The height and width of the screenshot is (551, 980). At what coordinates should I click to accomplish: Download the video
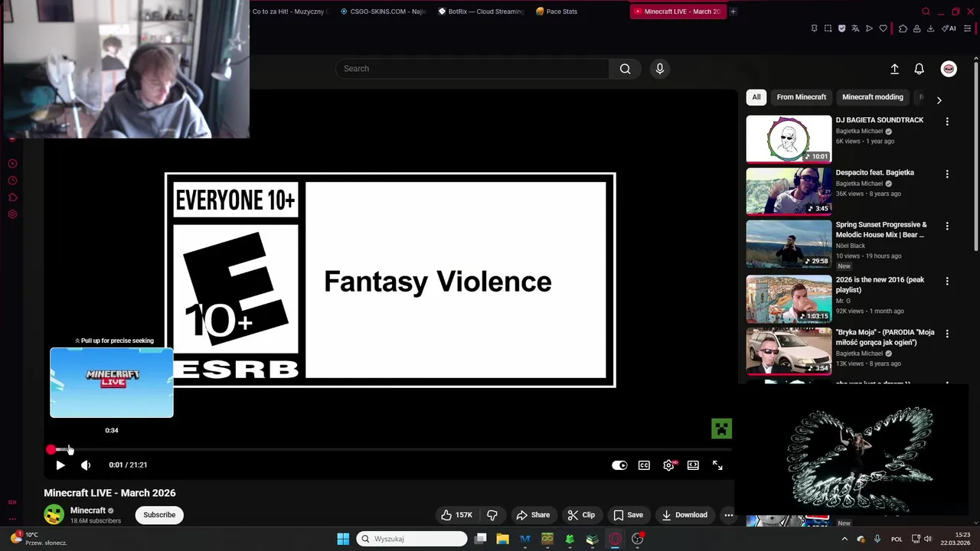[684, 515]
